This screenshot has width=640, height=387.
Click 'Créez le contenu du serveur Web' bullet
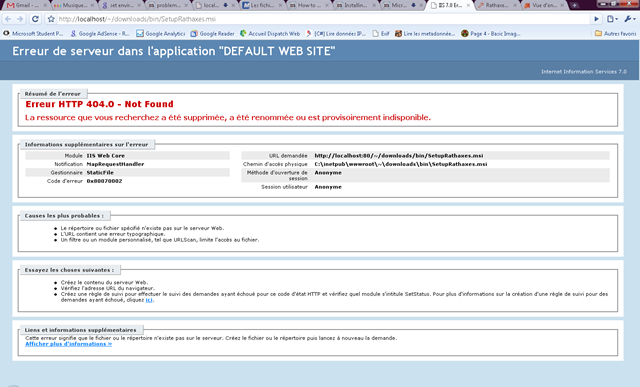104,282
